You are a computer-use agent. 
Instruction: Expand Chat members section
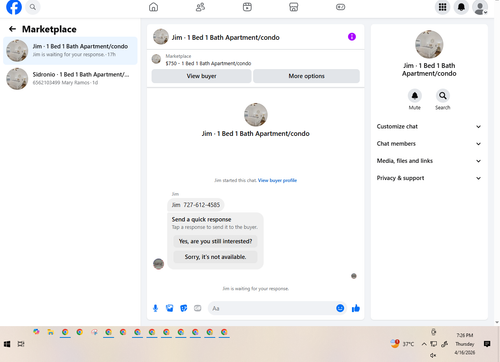429,144
